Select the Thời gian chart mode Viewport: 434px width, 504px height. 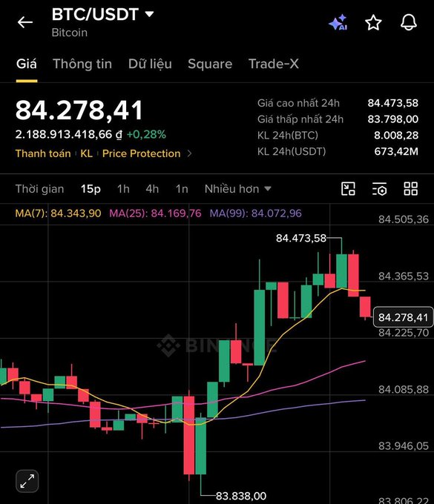(x=39, y=189)
